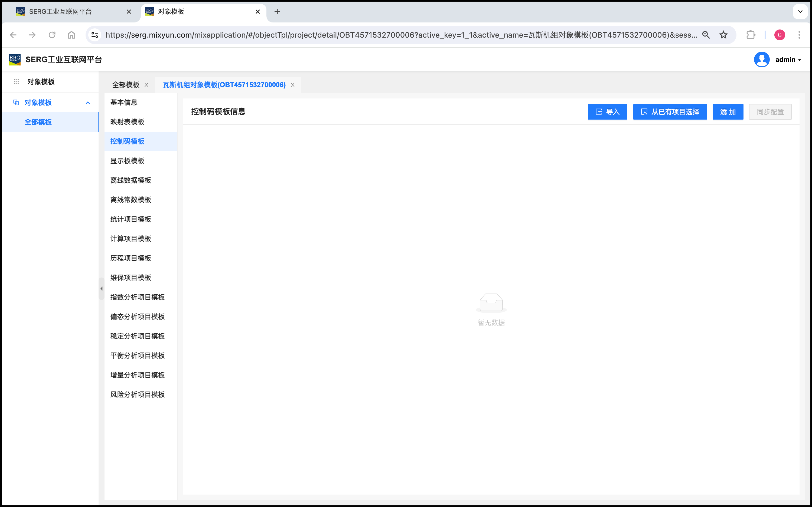Open the browser extensions puzzle icon
Screen dimensions: 812x507
[x=751, y=35]
